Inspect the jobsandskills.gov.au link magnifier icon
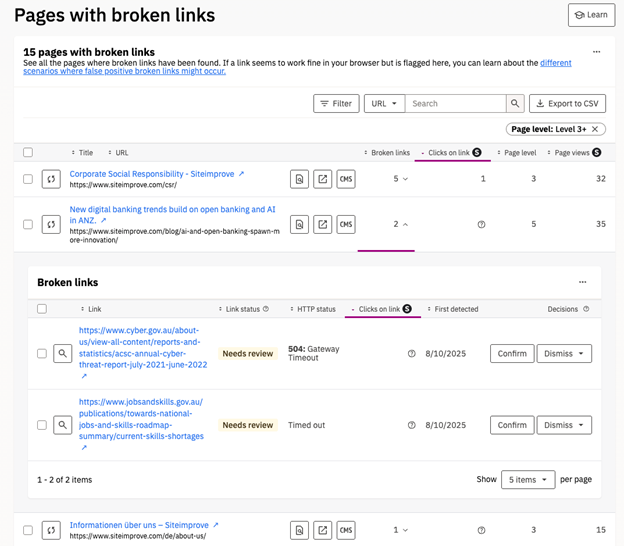The image size is (624, 546). click(x=62, y=425)
